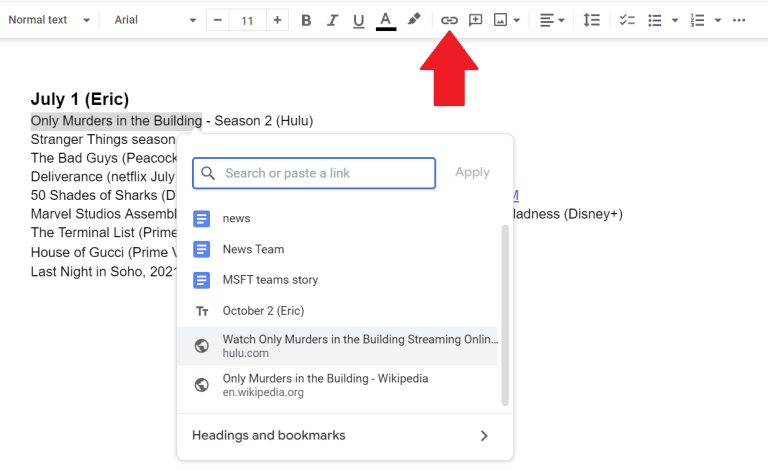Click the 'Stranger Things season' line
The image size is (768, 470).
tap(103, 140)
